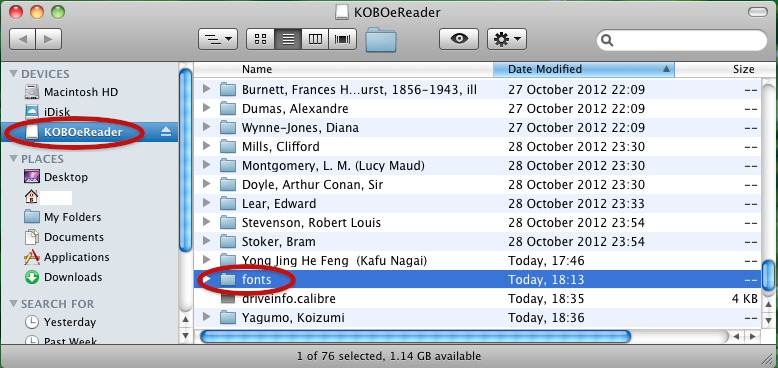Click the magnifier icon in search box
This screenshot has width=778, height=368.
click(x=608, y=41)
